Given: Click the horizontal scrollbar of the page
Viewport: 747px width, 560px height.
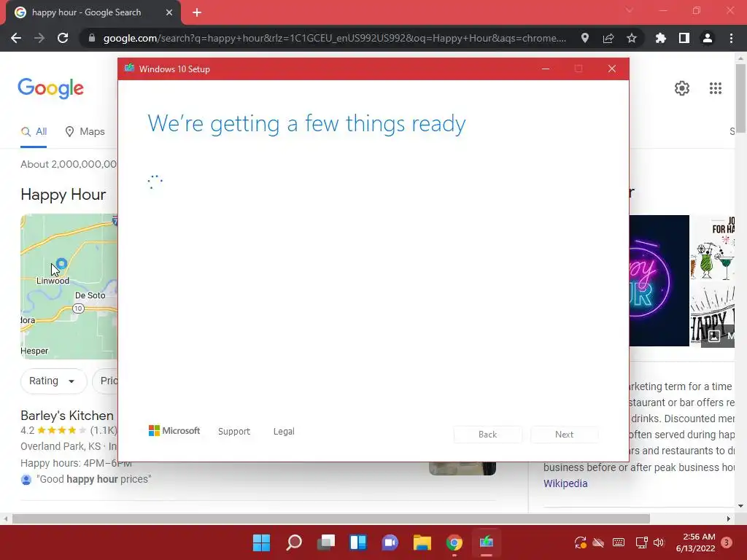Looking at the screenshot, I should point(331,518).
